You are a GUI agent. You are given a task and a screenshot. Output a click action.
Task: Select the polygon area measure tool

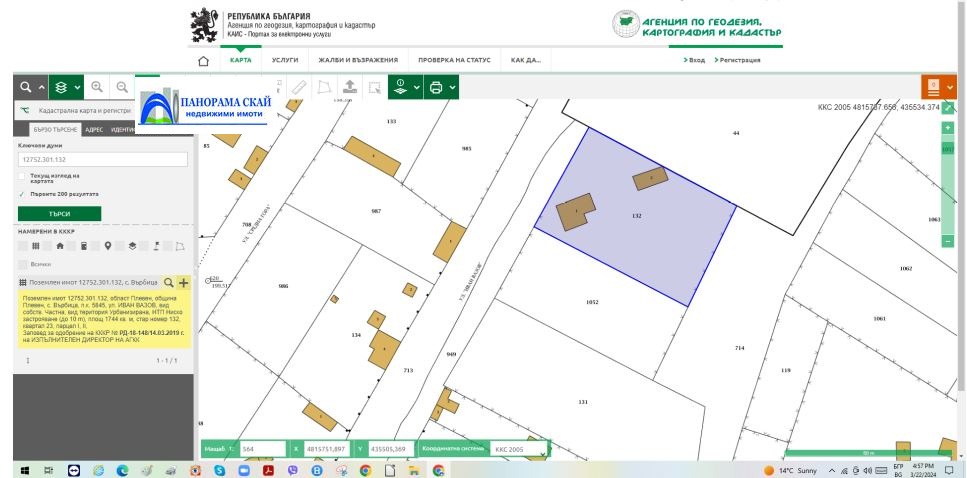324,88
